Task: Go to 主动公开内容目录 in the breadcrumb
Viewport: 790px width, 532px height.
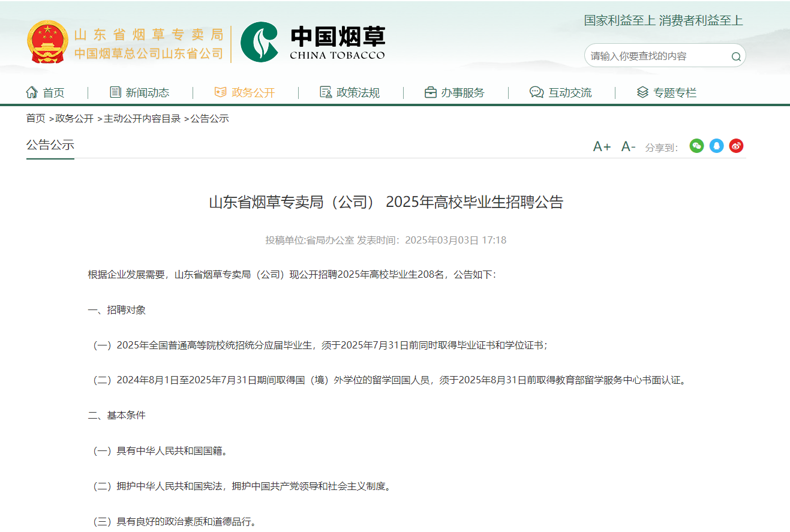Action: tap(142, 119)
